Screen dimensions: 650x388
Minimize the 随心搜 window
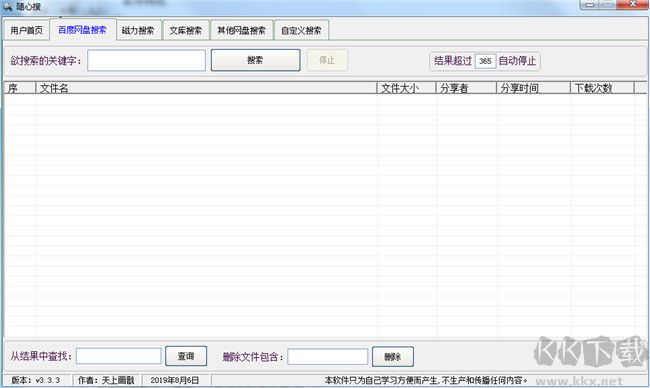pyautogui.click(x=589, y=5)
